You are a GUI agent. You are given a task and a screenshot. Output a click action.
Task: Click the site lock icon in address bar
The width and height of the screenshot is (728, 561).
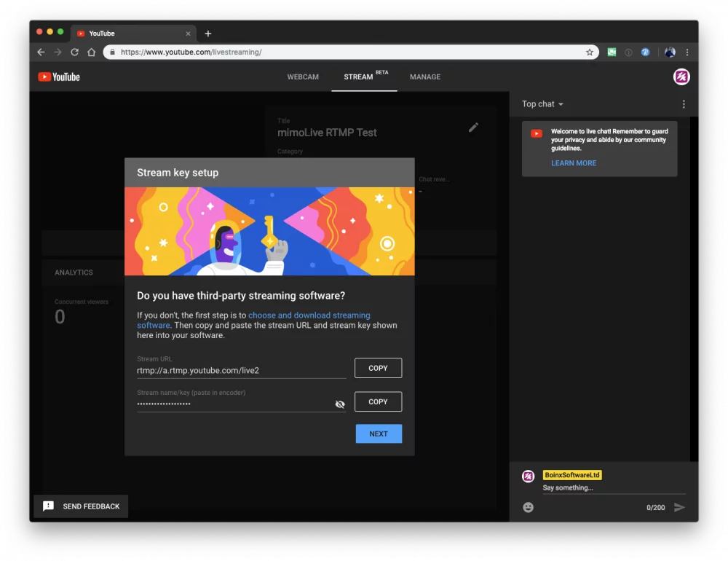pos(112,52)
